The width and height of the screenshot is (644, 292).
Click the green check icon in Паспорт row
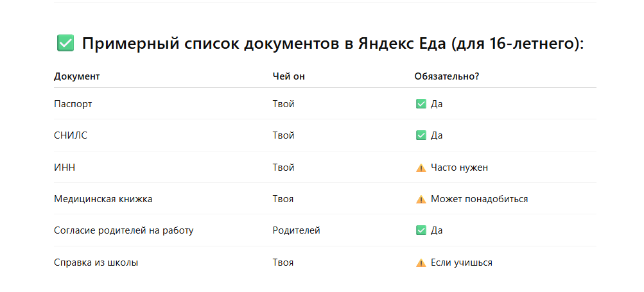pos(421,104)
